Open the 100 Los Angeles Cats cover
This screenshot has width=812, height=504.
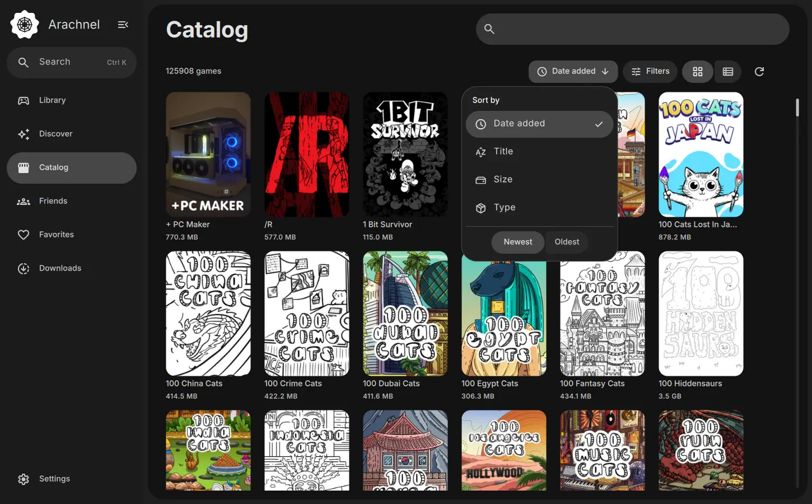[x=504, y=450]
